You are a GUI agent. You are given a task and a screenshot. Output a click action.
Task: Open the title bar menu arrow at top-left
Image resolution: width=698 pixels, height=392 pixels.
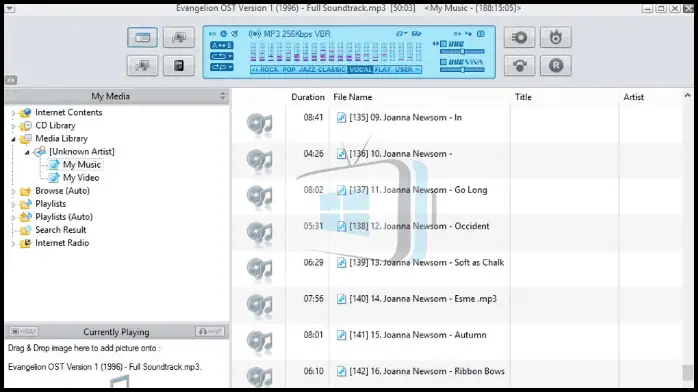point(9,8)
